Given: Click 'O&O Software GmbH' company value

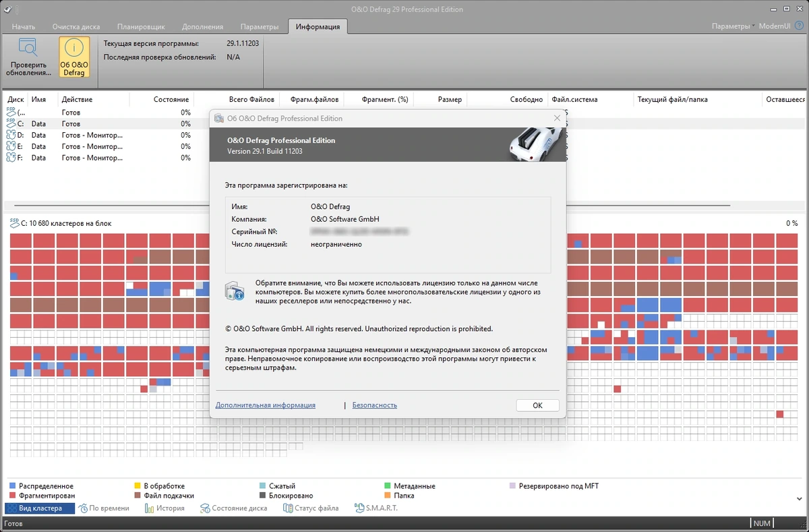Looking at the screenshot, I should [x=344, y=219].
